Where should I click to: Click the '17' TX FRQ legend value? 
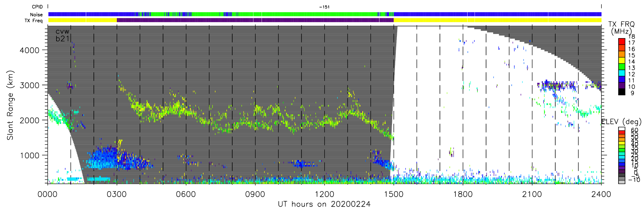(631, 43)
